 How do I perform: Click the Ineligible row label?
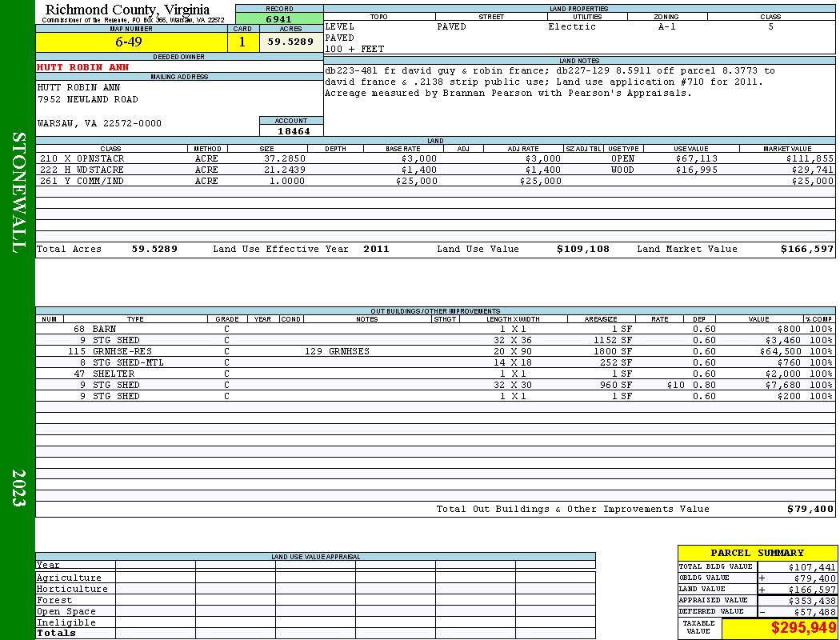(66, 623)
